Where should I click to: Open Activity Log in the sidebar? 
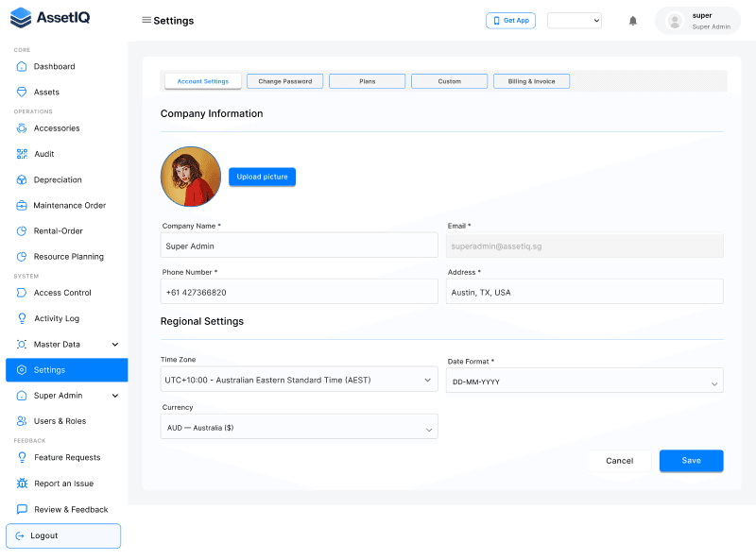pyautogui.click(x=66, y=318)
